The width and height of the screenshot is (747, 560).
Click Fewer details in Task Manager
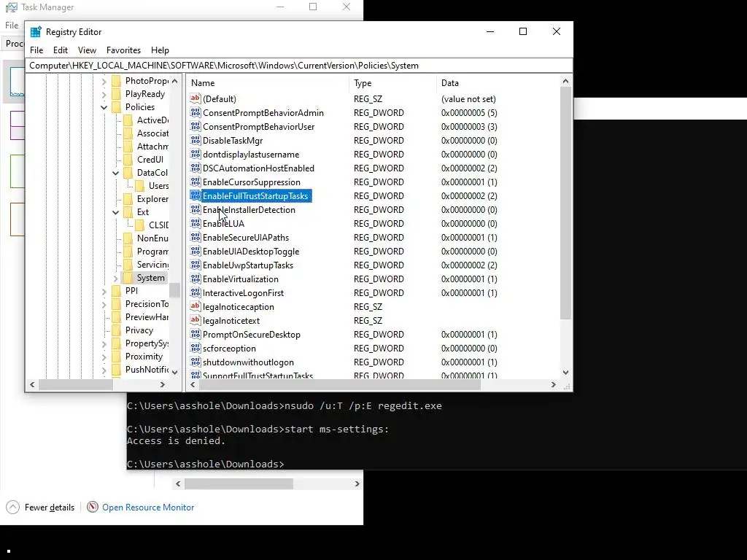tap(50, 507)
